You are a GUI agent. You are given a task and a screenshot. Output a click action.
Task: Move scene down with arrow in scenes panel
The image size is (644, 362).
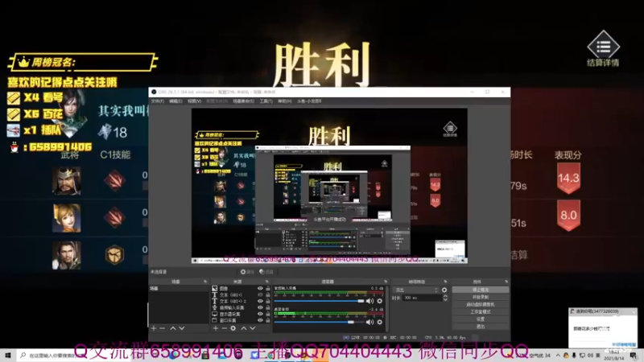[x=182, y=328]
